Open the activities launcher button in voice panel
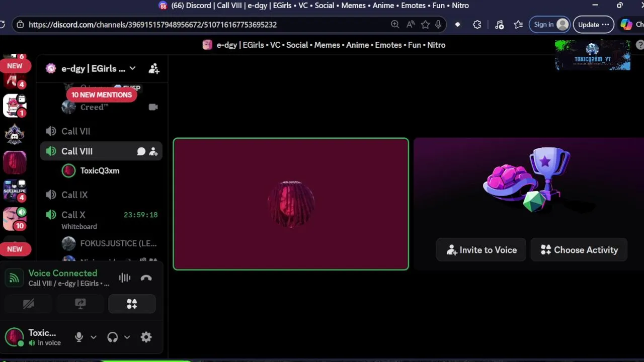Screen dimensions: 644x362 [x=132, y=304]
